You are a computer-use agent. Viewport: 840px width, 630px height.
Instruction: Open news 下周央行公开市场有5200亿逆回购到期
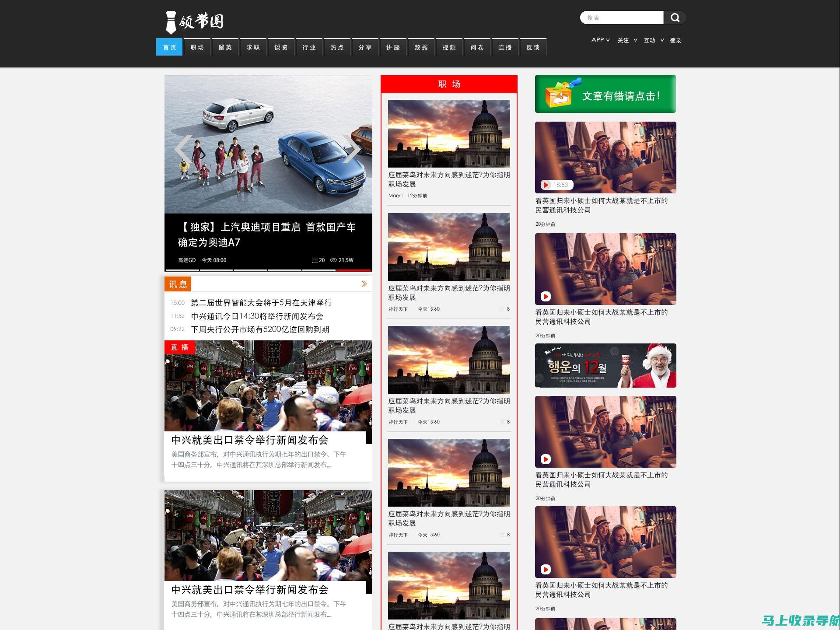tap(260, 329)
